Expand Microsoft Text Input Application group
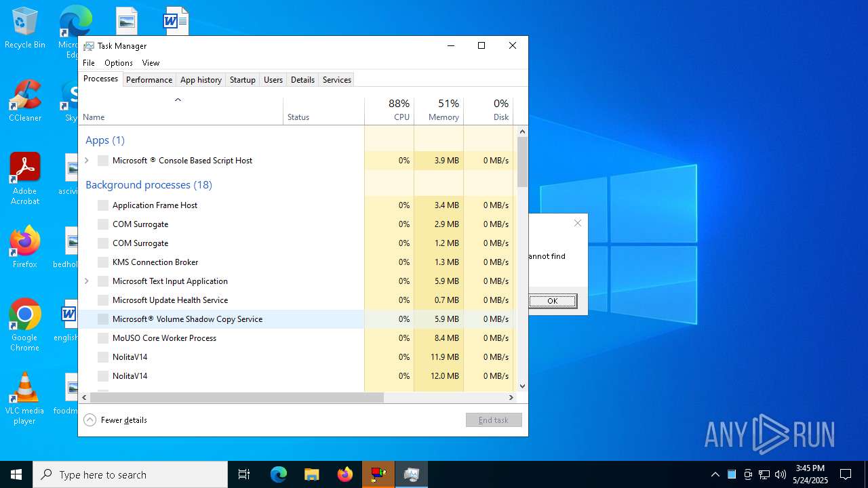This screenshot has width=868, height=488. (x=87, y=281)
